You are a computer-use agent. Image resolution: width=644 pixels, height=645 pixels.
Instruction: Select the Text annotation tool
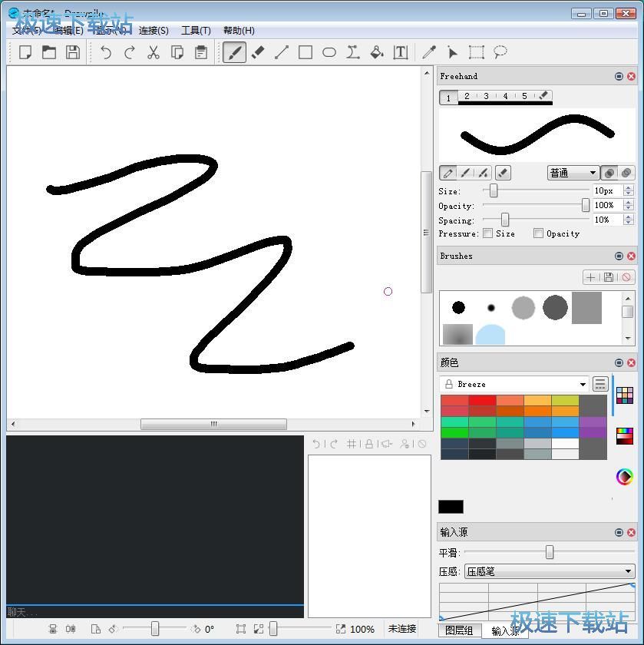[x=400, y=52]
